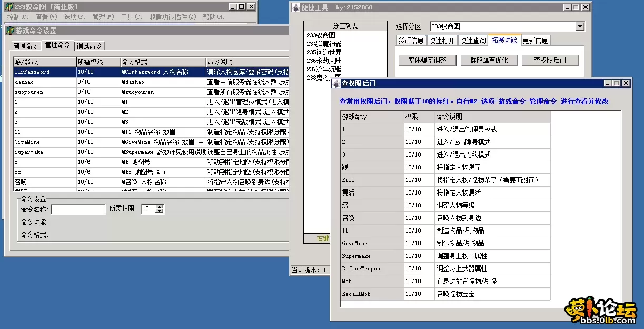
Task: Expand the 选择分区 dropdown
Action: point(580,26)
